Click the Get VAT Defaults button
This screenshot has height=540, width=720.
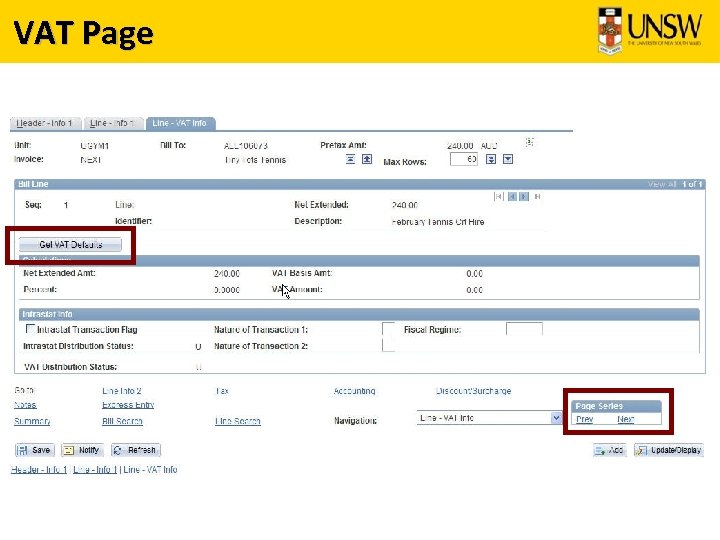pos(70,244)
